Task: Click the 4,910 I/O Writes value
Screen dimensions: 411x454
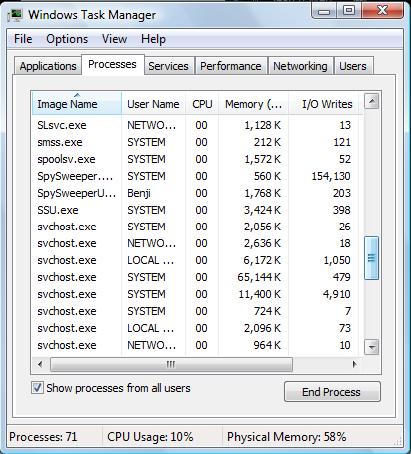Action: click(x=337, y=294)
